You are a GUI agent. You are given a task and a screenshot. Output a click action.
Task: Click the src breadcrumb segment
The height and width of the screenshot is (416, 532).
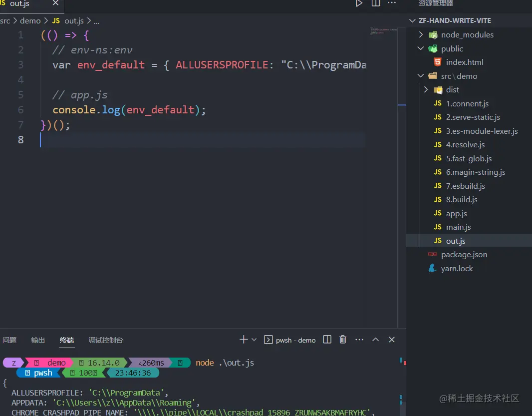5,20
